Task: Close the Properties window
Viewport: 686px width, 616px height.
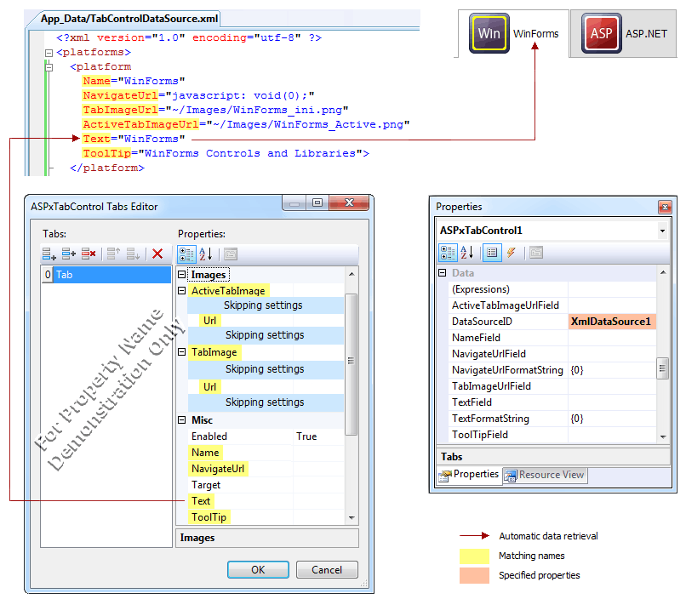Action: pos(665,207)
